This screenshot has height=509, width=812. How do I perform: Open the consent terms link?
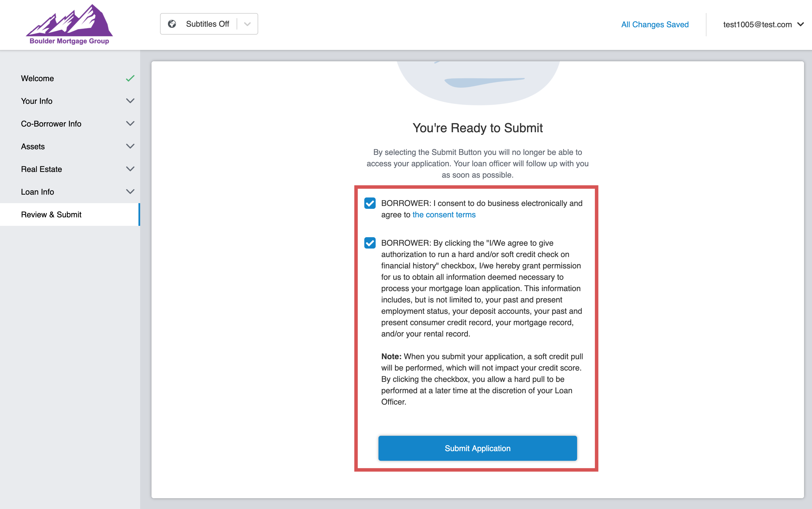pos(444,215)
